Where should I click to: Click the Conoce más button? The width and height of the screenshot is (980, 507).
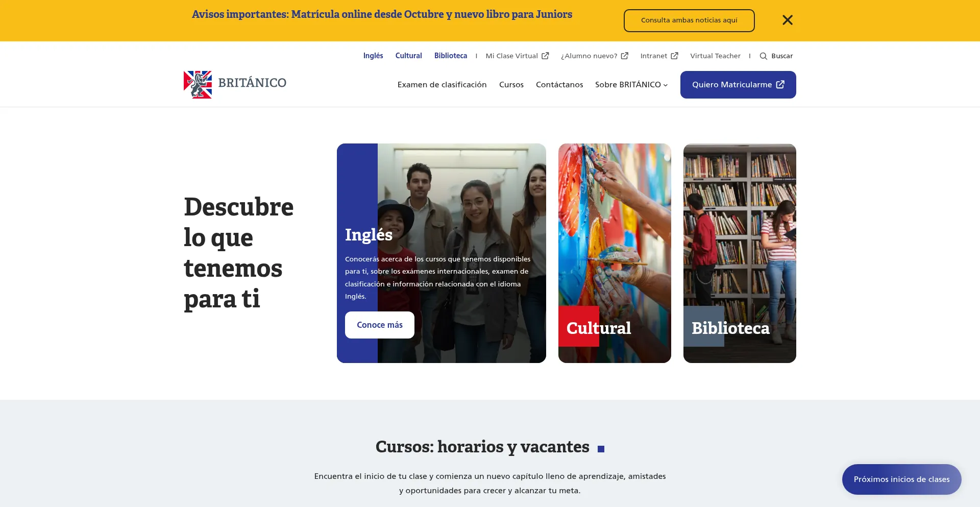[380, 325]
